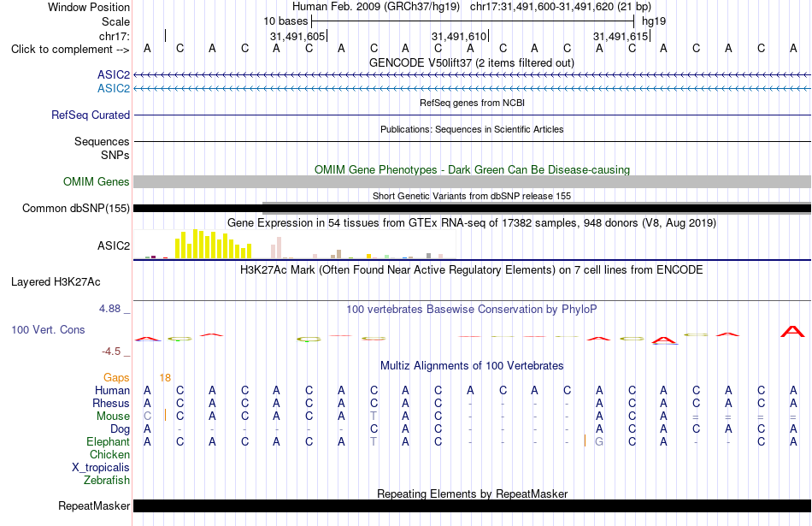The width and height of the screenshot is (812, 526).
Task: Click the 4.88 PhyloP maximum value
Action: 109,309
